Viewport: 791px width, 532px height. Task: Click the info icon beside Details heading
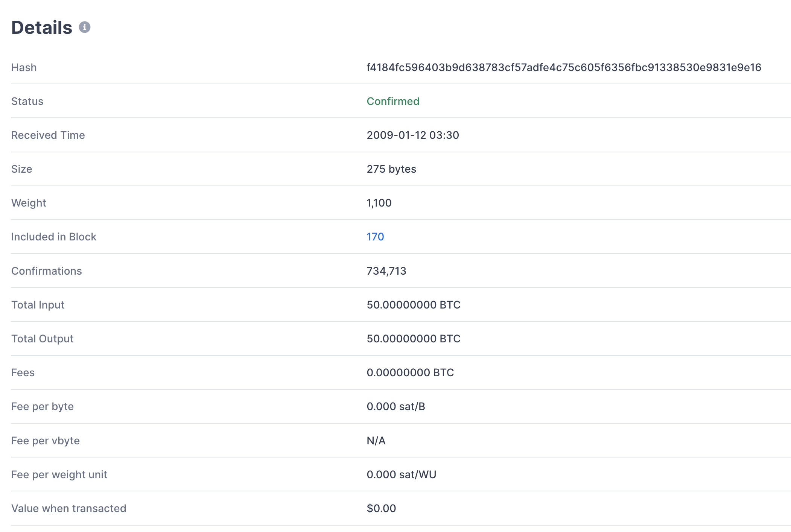point(84,27)
